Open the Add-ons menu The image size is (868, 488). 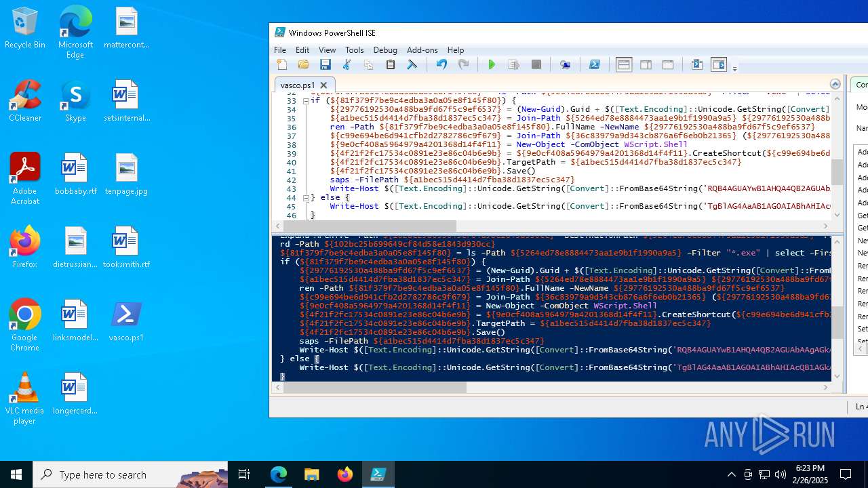click(x=422, y=50)
